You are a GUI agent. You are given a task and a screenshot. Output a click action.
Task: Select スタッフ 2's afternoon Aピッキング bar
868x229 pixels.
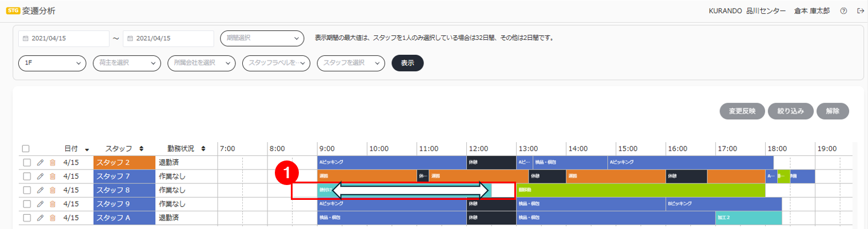click(690, 162)
